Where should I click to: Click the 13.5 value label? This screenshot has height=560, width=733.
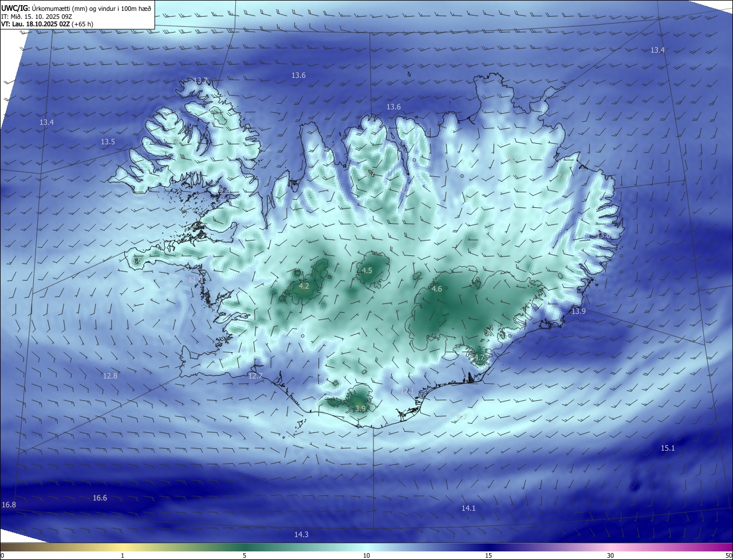pos(108,141)
